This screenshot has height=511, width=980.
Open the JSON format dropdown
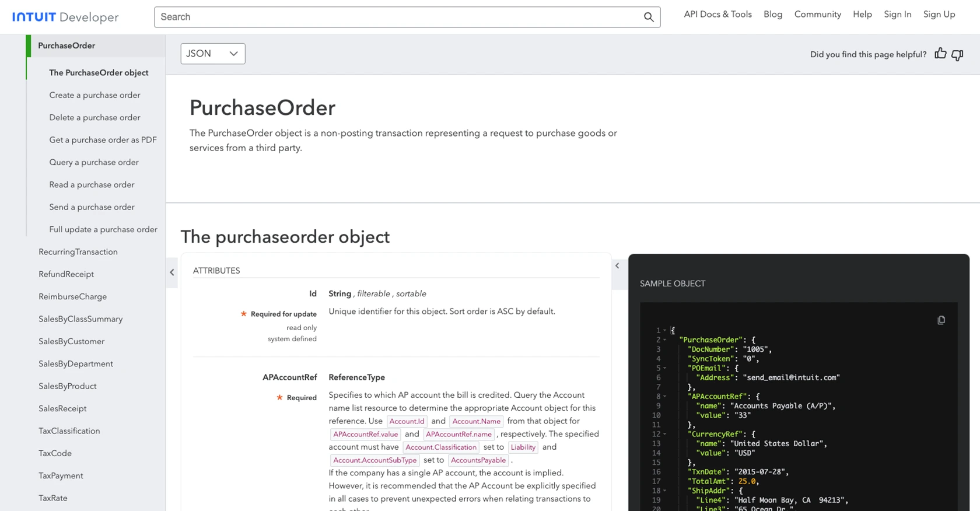point(213,54)
